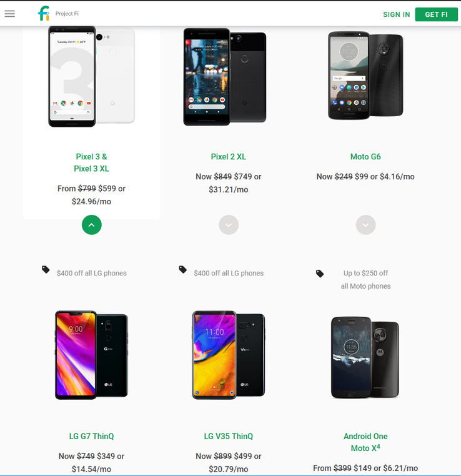Expand the Moto G6 details chevron
Image resolution: width=461 pixels, height=476 pixels.
365,225
